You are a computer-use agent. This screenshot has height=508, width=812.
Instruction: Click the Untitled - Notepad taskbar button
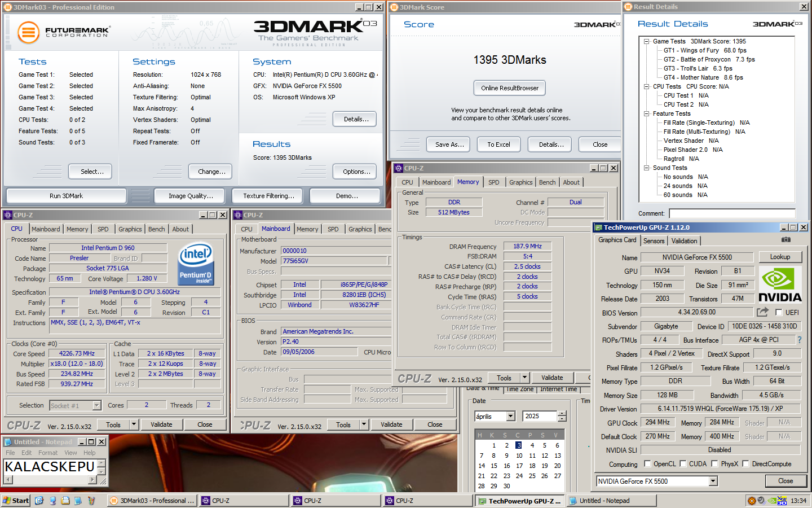click(611, 501)
